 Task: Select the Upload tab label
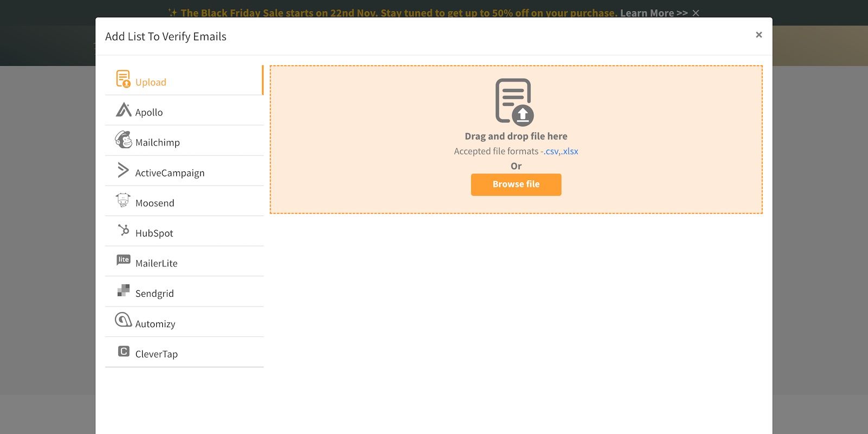pyautogui.click(x=151, y=82)
